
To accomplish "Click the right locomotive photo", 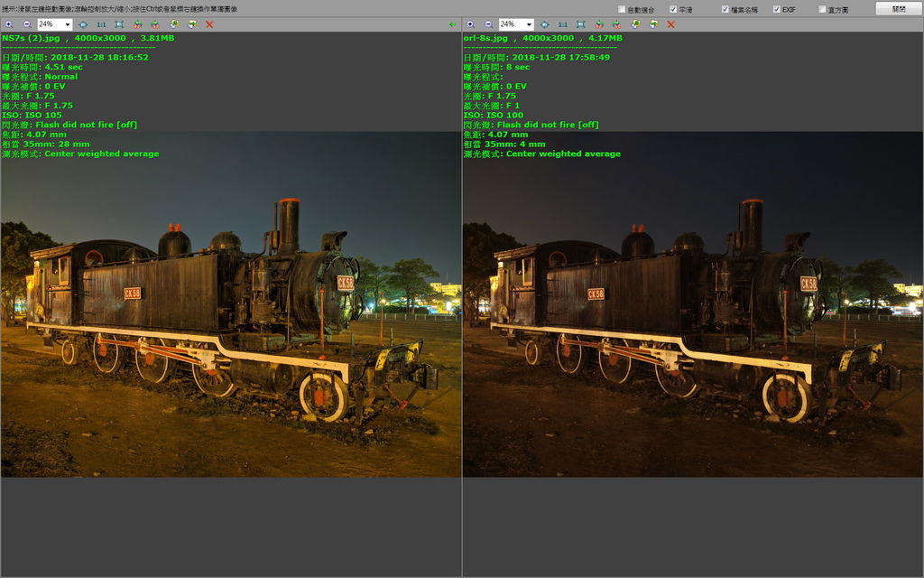I will [x=693, y=303].
